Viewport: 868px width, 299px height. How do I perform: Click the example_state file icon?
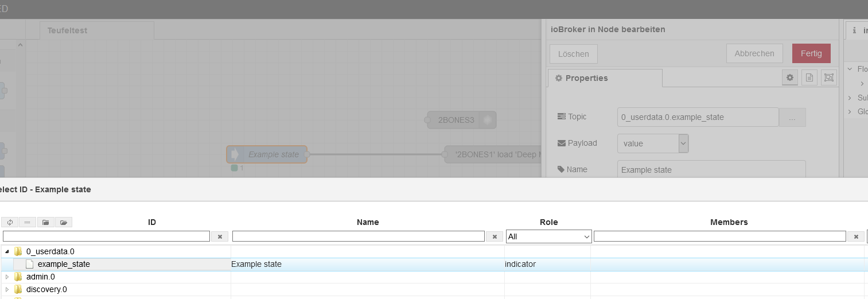[30, 264]
